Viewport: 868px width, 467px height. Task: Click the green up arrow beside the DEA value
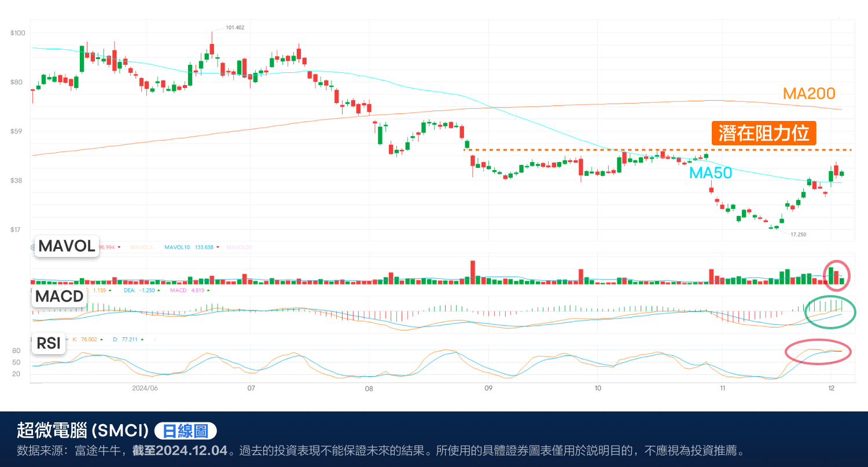[160, 290]
